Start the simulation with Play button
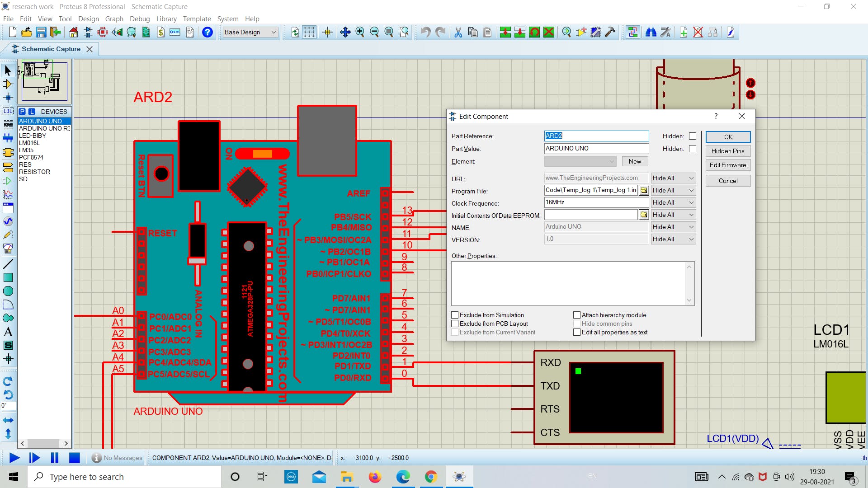The height and width of the screenshot is (488, 868). pos(14,458)
